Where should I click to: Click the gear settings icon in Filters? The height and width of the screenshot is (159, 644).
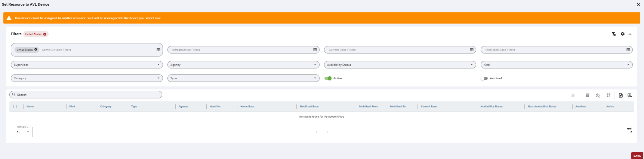point(623,34)
